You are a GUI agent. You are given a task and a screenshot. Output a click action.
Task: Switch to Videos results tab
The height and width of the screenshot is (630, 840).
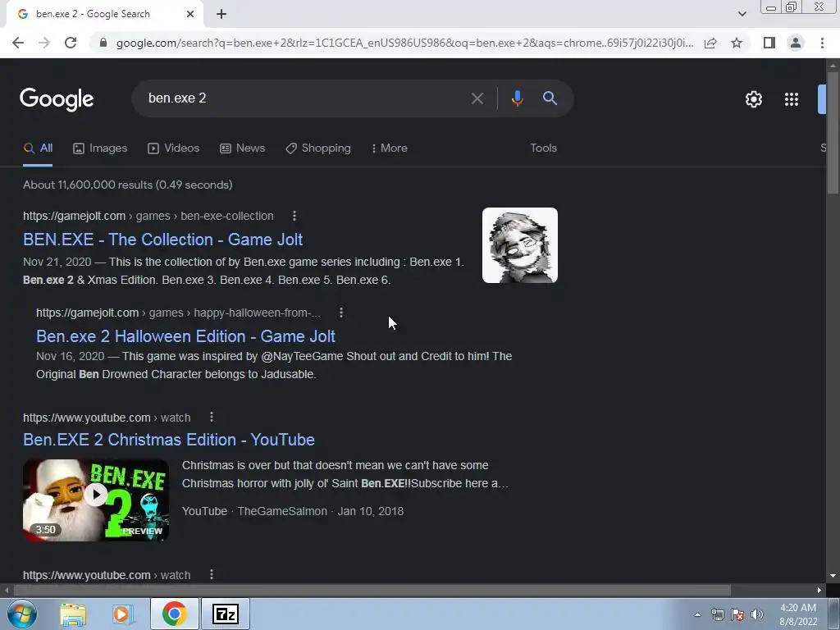[x=174, y=148]
